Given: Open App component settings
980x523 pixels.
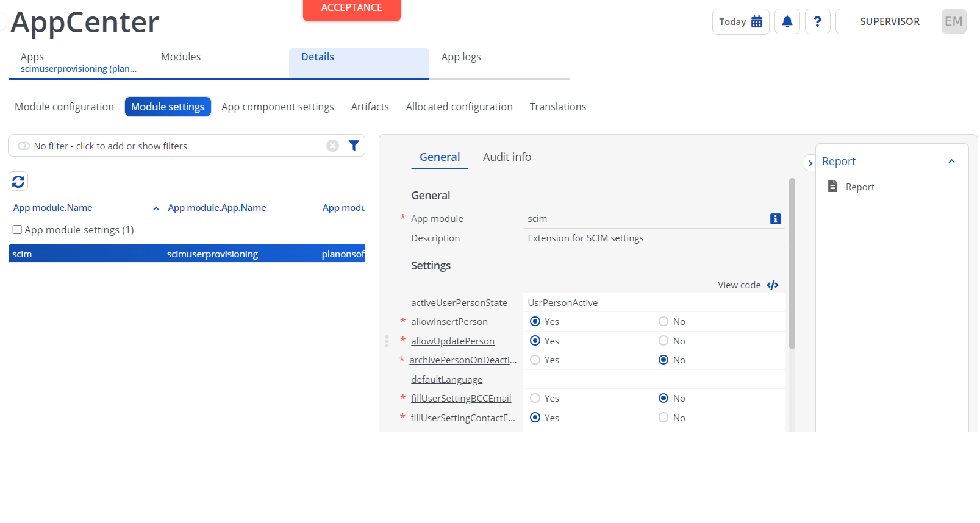Looking at the screenshot, I should (x=277, y=107).
